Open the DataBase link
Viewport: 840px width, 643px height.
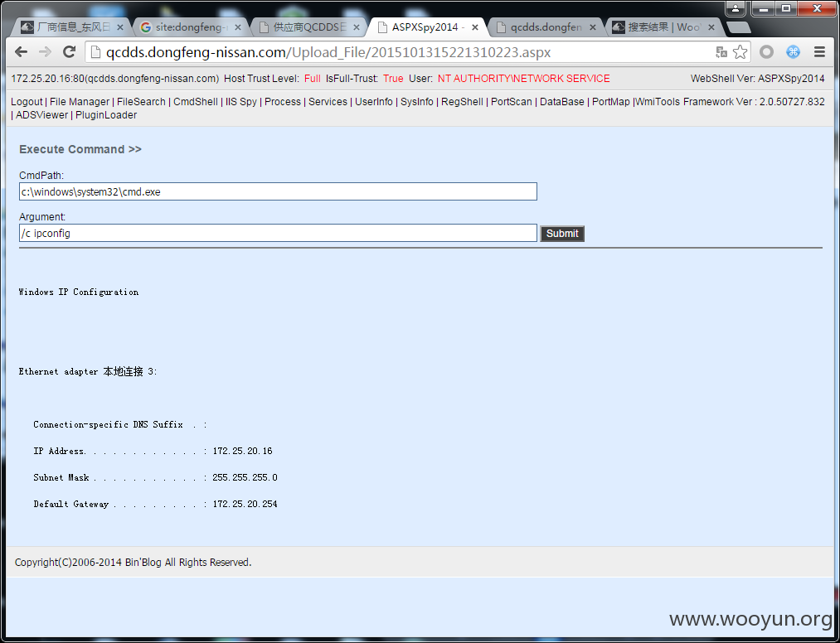562,102
